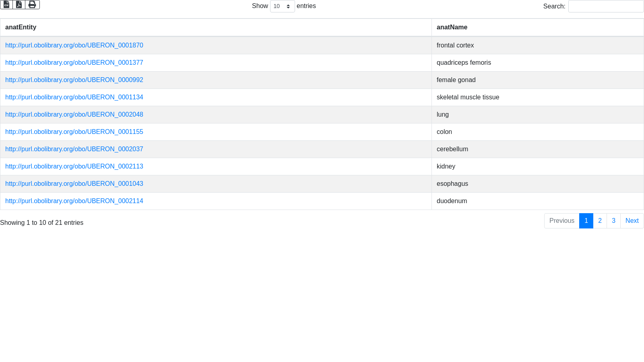Open the UBERON_0001377 quadriceps femoris link
Screen dimensions: 644x362
click(74, 63)
